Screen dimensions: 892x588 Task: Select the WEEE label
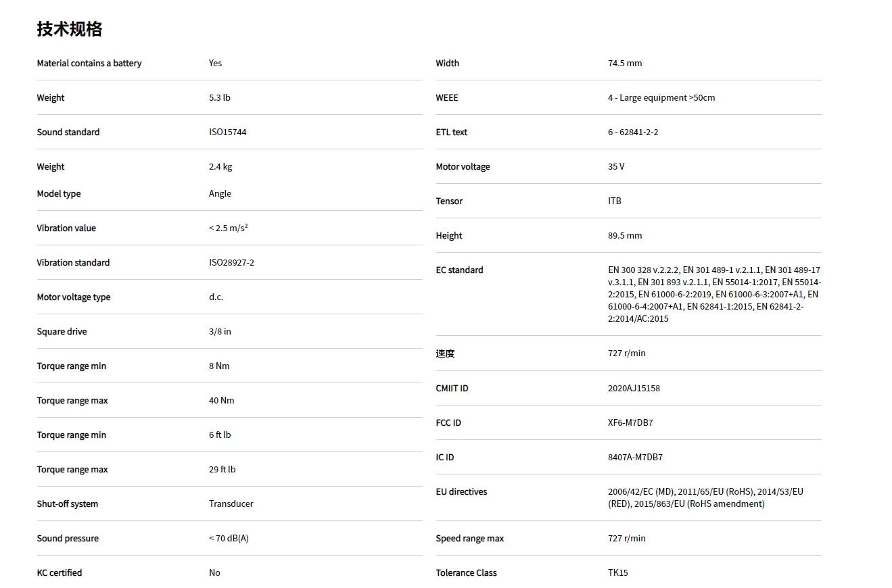pyautogui.click(x=447, y=98)
